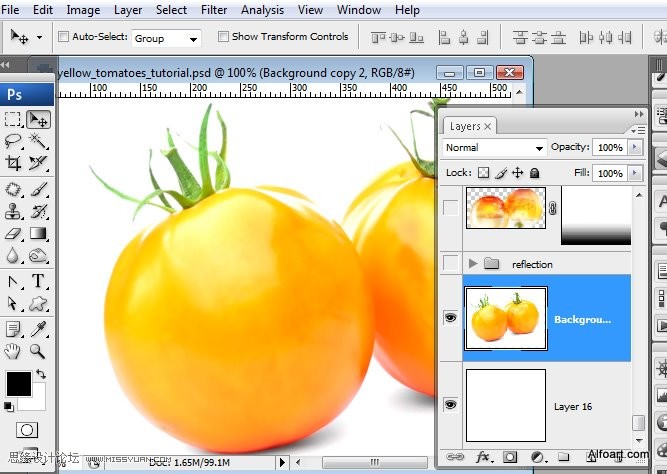Reset default foreground and background colors
The height and width of the screenshot is (474, 667).
8,406
